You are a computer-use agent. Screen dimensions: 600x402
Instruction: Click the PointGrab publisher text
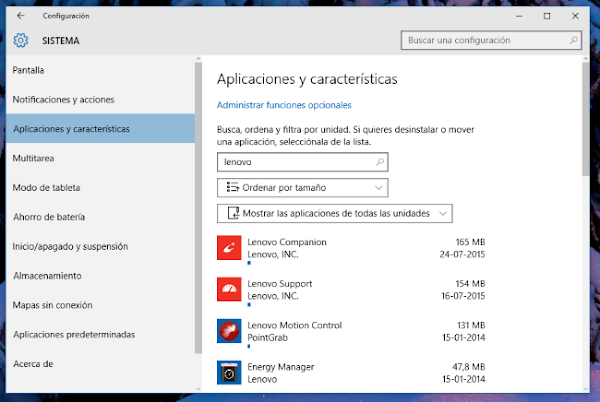click(x=267, y=338)
